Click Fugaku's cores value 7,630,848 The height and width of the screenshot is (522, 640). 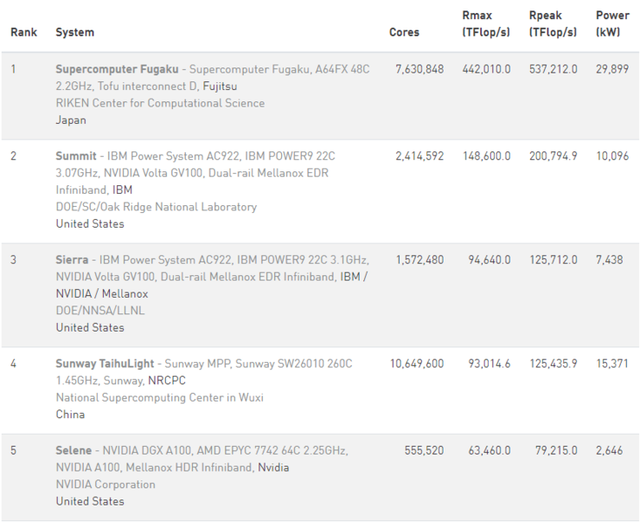(x=420, y=69)
